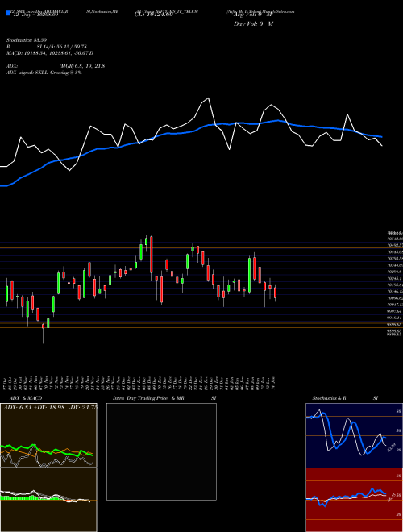Click the 'Stochastics & RSI' panel title
The image size is (403, 532).
coord(345,398)
